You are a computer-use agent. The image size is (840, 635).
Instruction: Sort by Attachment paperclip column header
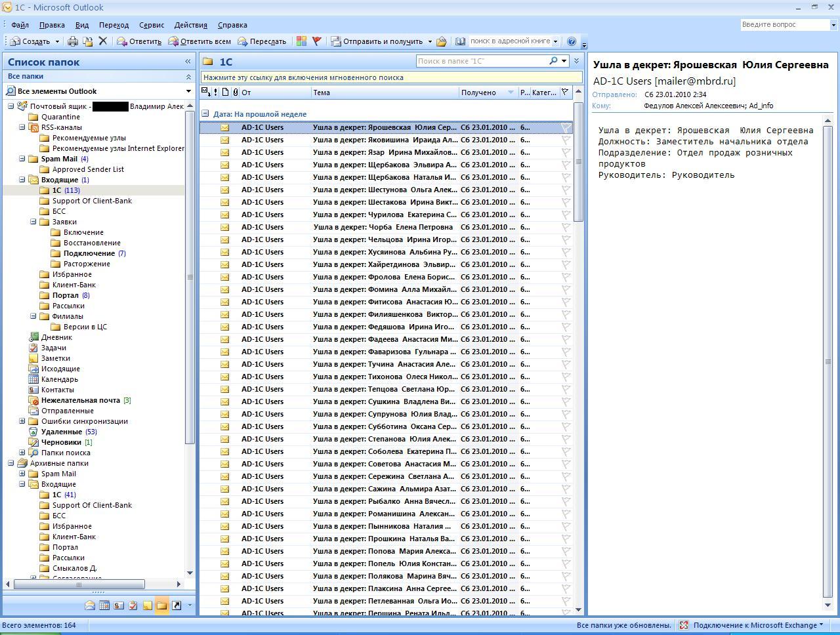(x=236, y=92)
